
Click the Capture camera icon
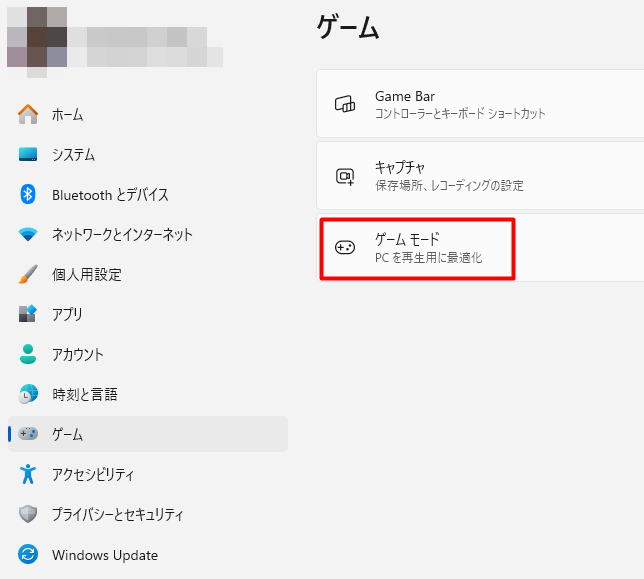tap(345, 177)
